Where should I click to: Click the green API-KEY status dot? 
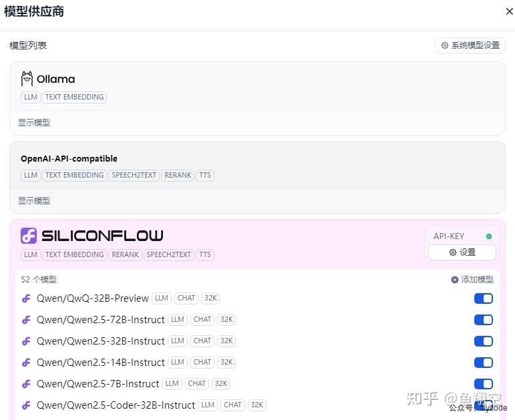click(489, 236)
